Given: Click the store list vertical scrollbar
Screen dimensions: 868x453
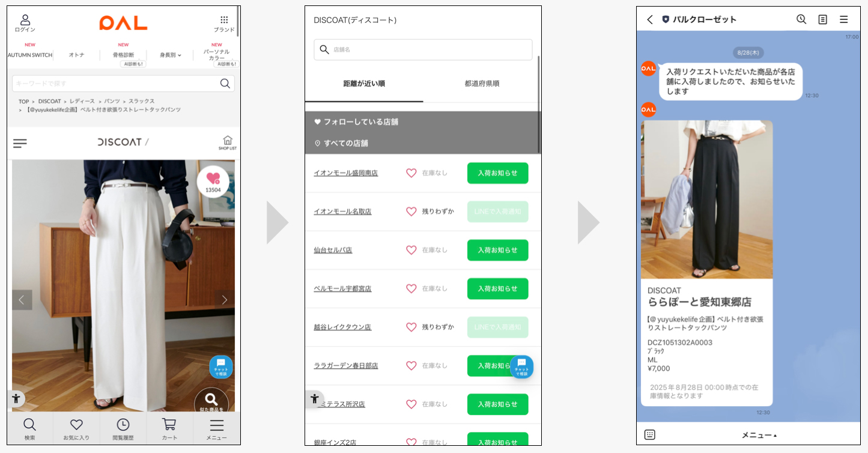Looking at the screenshot, I should click(x=539, y=105).
